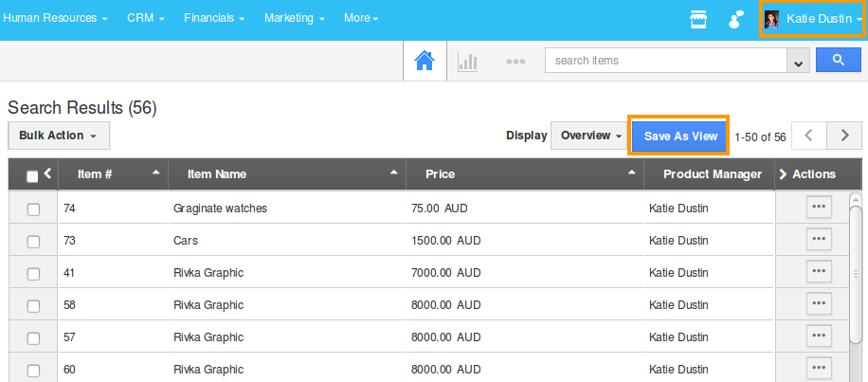The width and height of the screenshot is (868, 382).
Task: Click the connections icon in top bar
Action: [x=735, y=19]
